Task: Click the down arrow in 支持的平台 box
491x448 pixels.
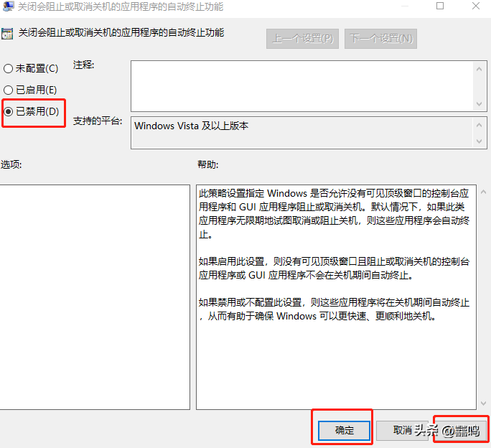Action: (x=479, y=142)
